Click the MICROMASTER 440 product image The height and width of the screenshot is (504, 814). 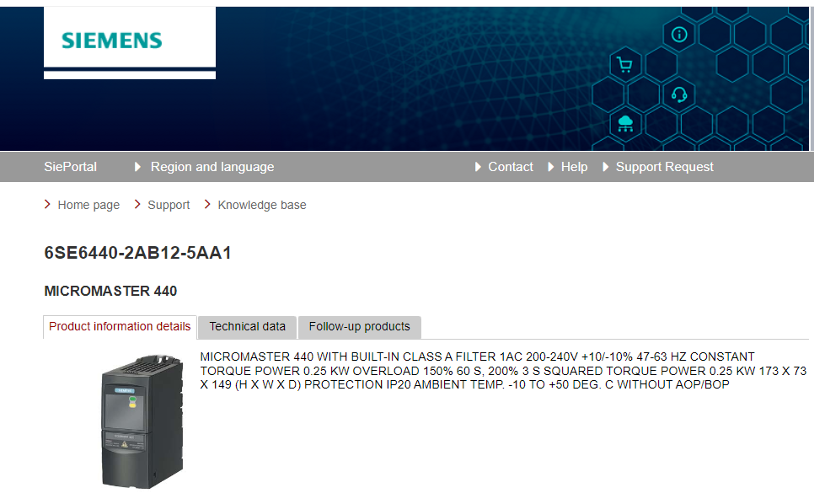click(x=142, y=421)
